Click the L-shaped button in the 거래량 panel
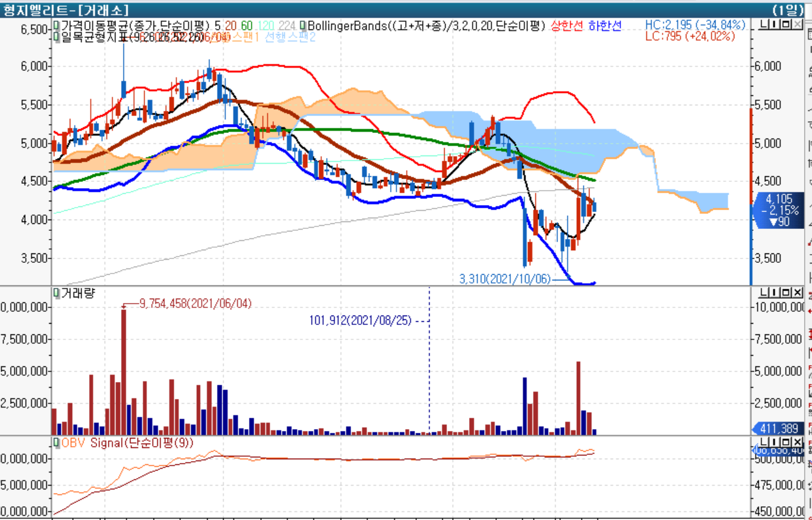 click(763, 292)
